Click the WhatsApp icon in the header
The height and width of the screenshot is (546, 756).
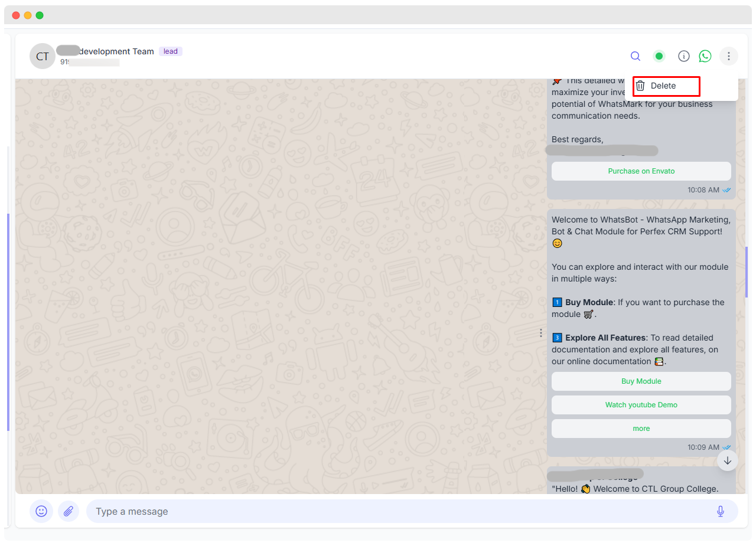point(705,56)
